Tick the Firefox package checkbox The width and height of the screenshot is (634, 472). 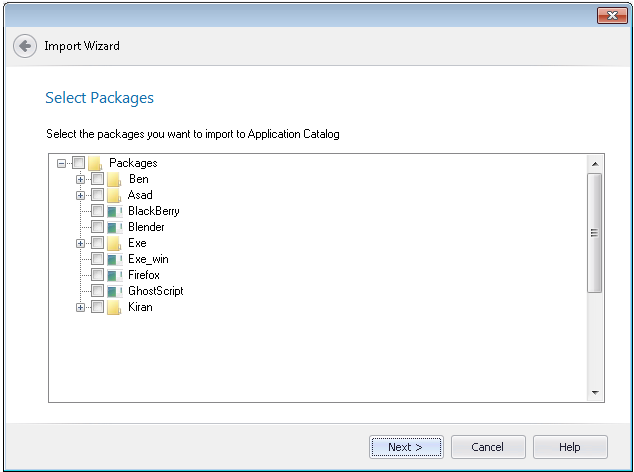97,275
